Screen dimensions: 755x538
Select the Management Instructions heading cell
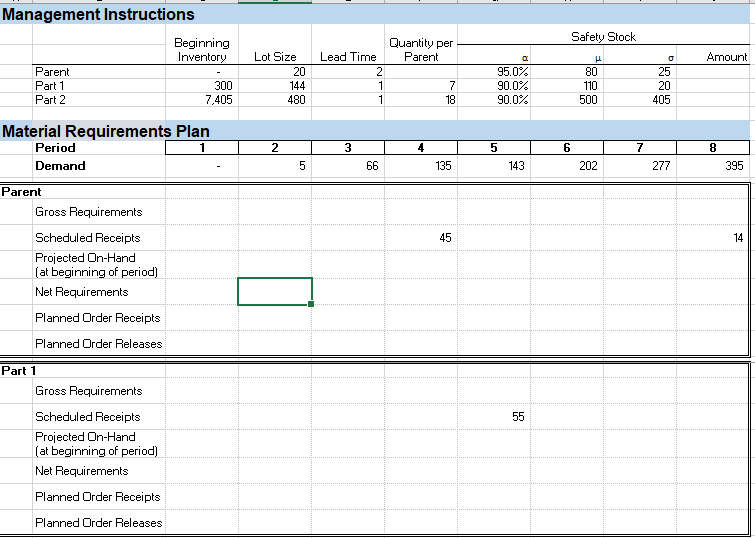[x=98, y=14]
